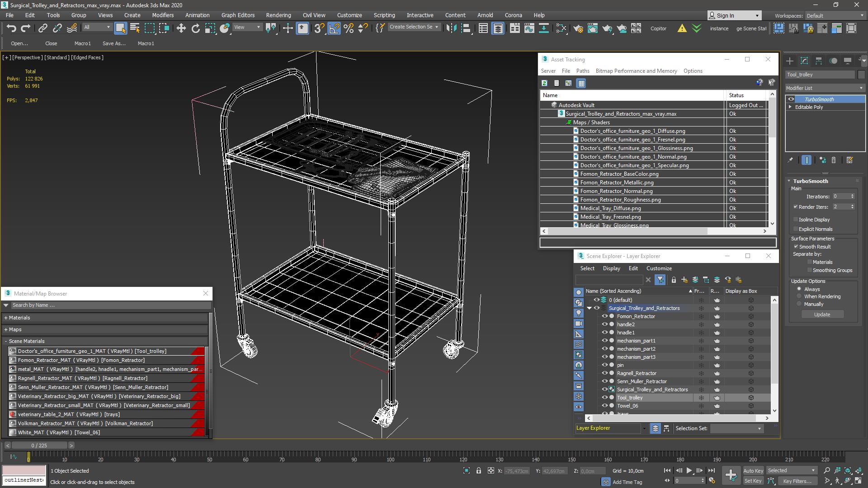
Task: Check Smoothing Groups checkbox
Action: 809,270
